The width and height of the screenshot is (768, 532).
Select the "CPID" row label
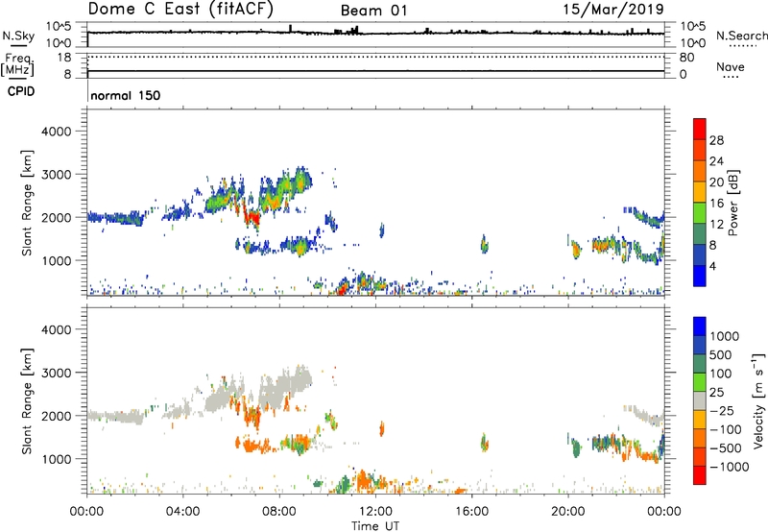coord(21,91)
